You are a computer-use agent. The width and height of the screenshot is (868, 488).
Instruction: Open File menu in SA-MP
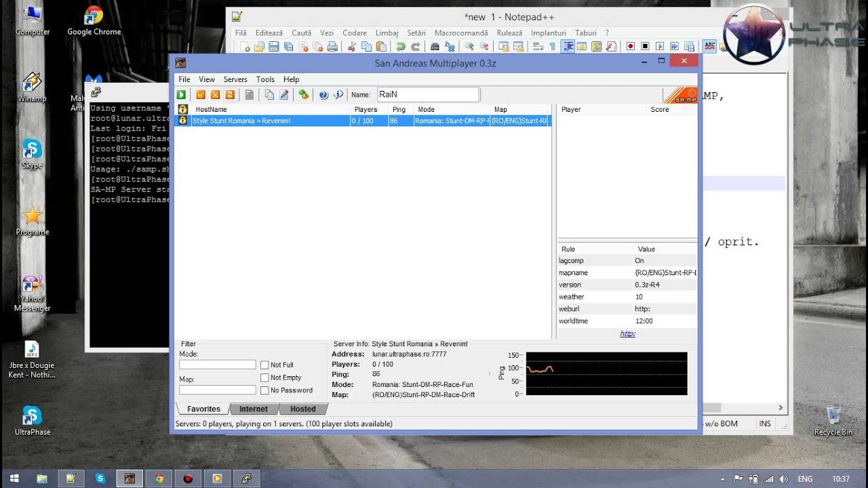184,79
